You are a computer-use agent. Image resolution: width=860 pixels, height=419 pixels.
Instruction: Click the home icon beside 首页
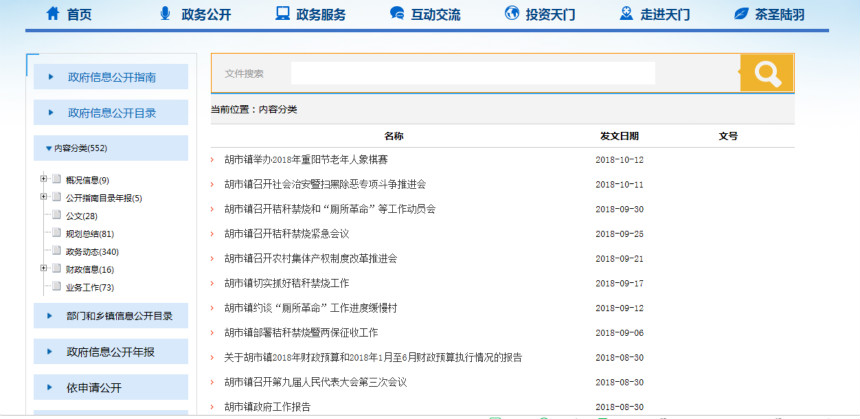[51, 14]
